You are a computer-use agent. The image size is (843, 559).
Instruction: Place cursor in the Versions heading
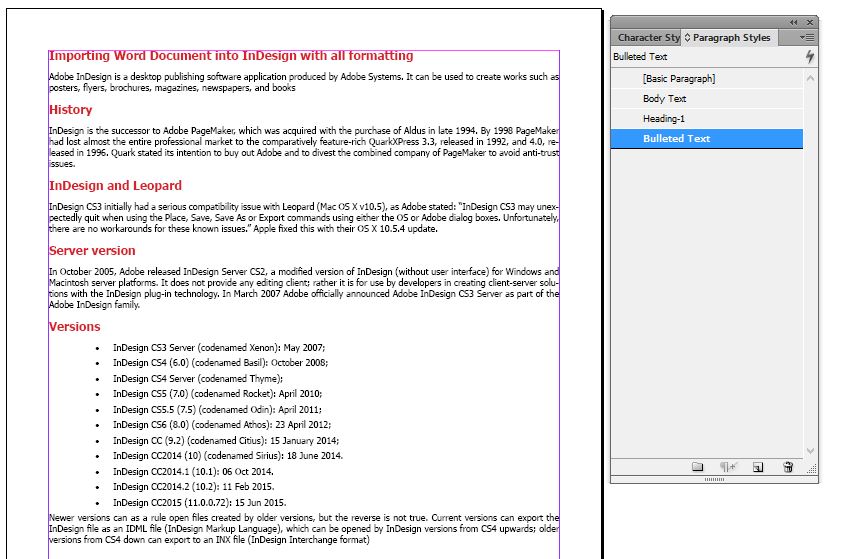(74, 327)
